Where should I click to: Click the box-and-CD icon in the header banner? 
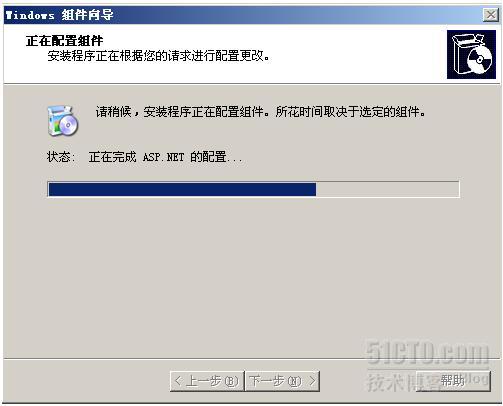click(x=471, y=54)
